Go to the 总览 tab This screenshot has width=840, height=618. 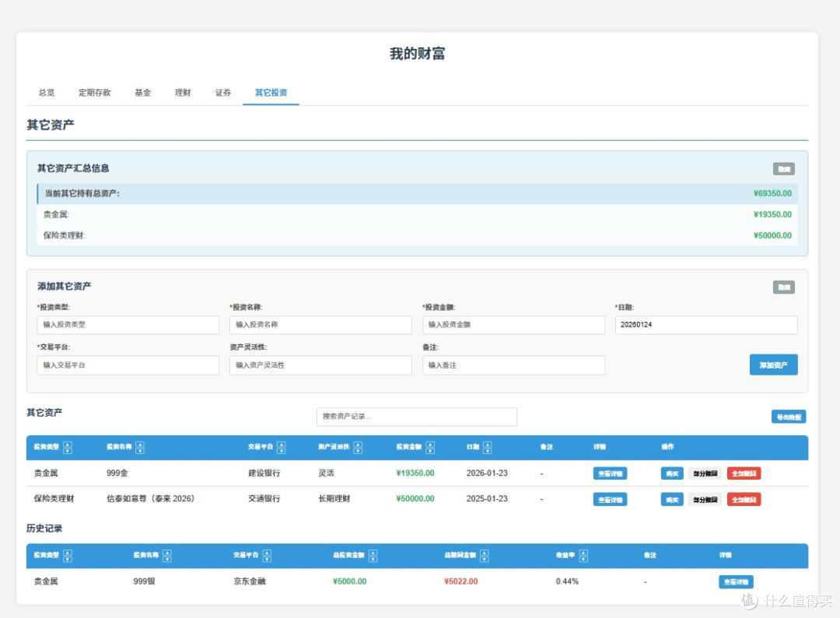pos(47,93)
